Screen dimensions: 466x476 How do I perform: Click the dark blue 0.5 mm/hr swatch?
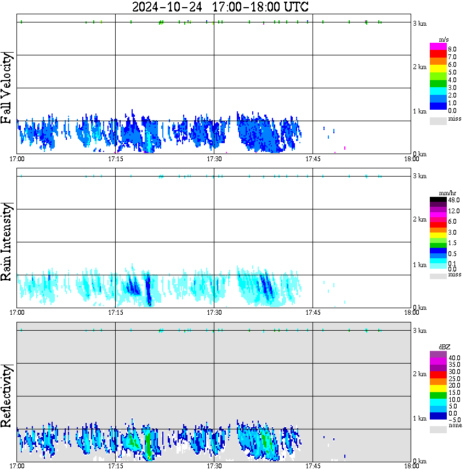tap(438, 251)
